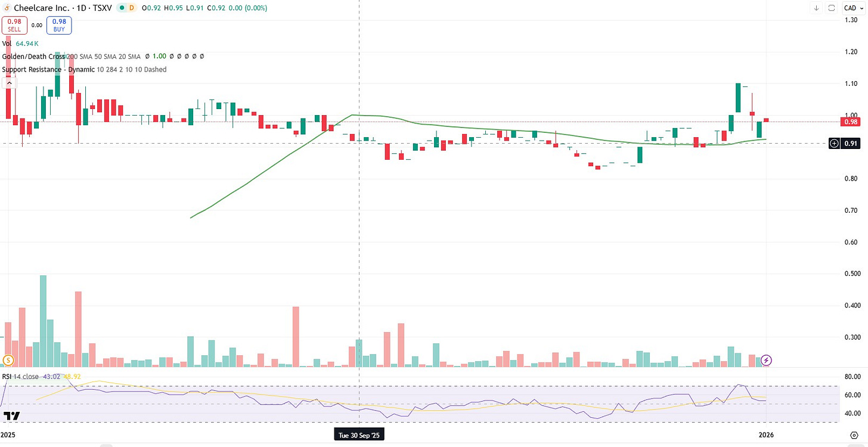This screenshot has height=447, width=868.
Task: Click the 0.98 SELL button
Action: 14,25
